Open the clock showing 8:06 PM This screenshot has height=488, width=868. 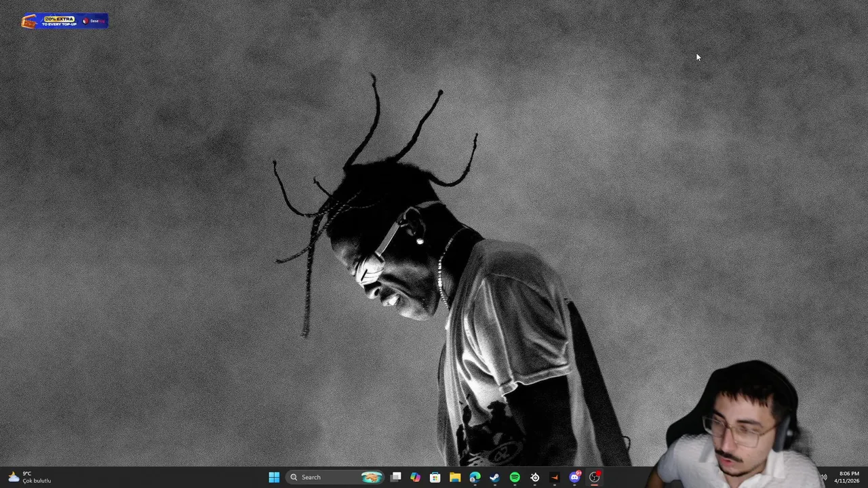(848, 477)
